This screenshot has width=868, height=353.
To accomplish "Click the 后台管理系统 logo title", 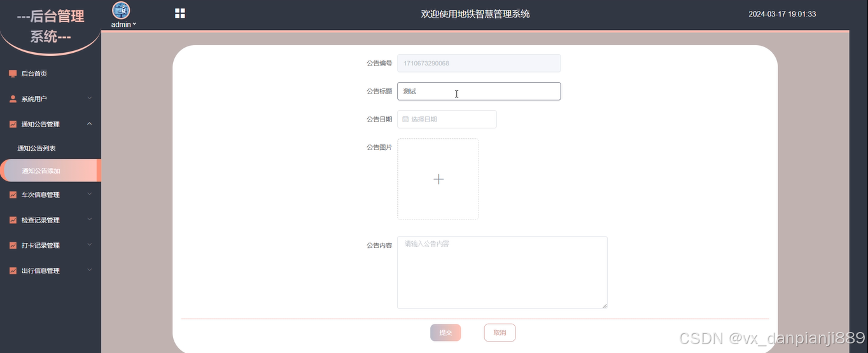I will (x=51, y=26).
